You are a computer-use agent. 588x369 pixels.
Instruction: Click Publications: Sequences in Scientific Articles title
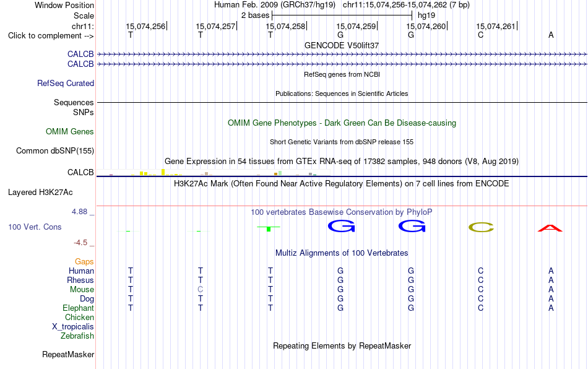[x=342, y=93]
